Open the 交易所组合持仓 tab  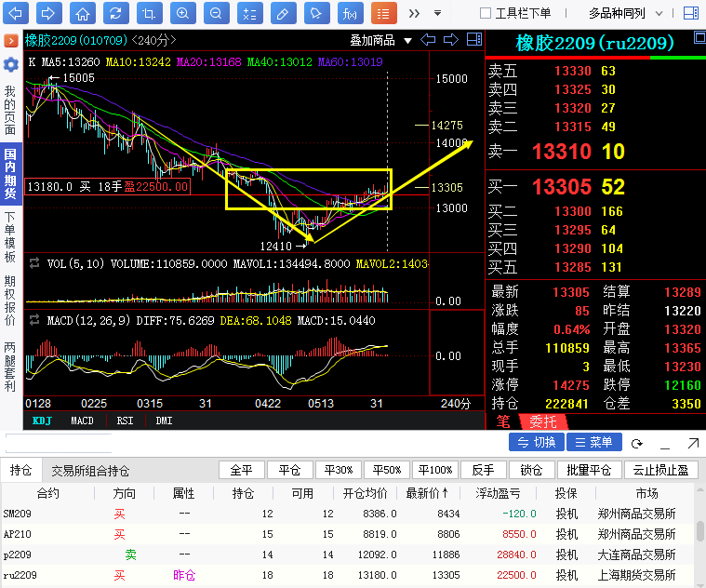point(90,471)
